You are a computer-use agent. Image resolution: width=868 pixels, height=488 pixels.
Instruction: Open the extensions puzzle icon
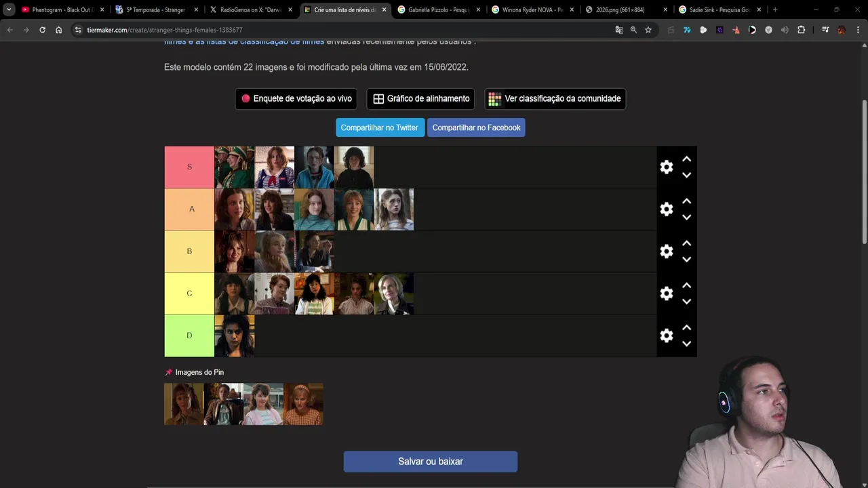pos(801,30)
